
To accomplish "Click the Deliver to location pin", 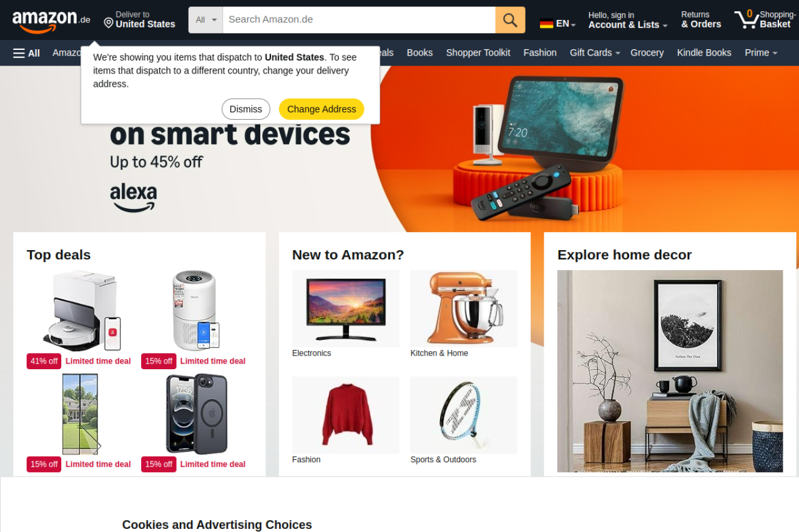I will point(109,23).
